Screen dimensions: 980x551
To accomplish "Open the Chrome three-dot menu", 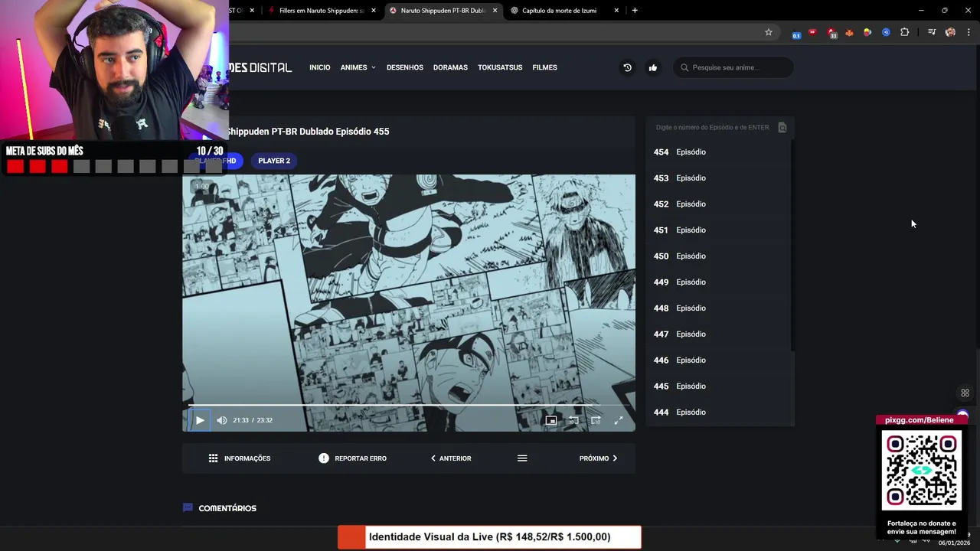I will click(969, 32).
